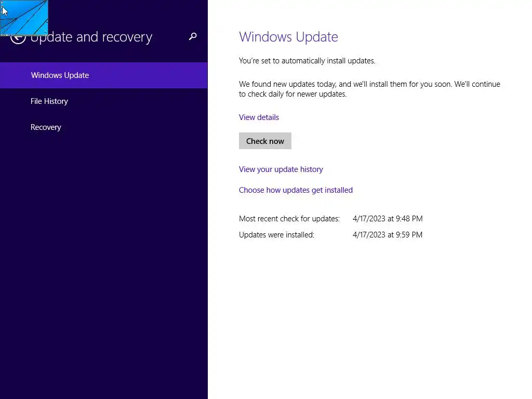Click the '4/17/2023 at 9:59 PM' value
The height and width of the screenshot is (399, 532).
point(388,235)
